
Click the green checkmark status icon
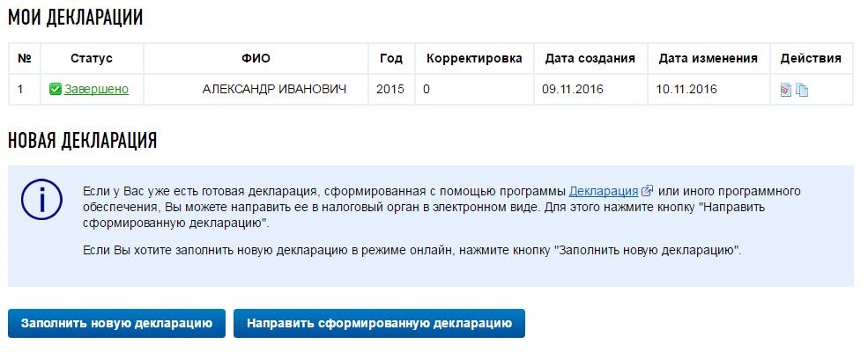click(x=56, y=89)
